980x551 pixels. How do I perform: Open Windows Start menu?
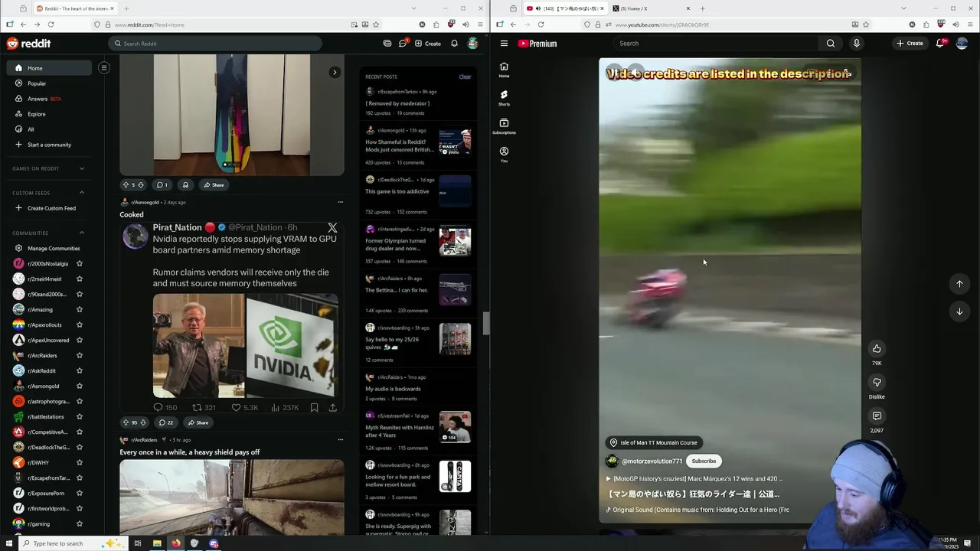click(x=8, y=543)
